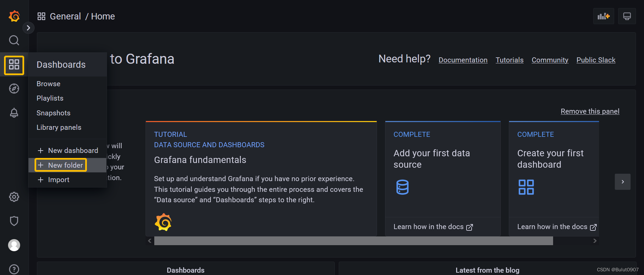
Task: Click the Grafana logo in sidebar
Action: pos(14,16)
